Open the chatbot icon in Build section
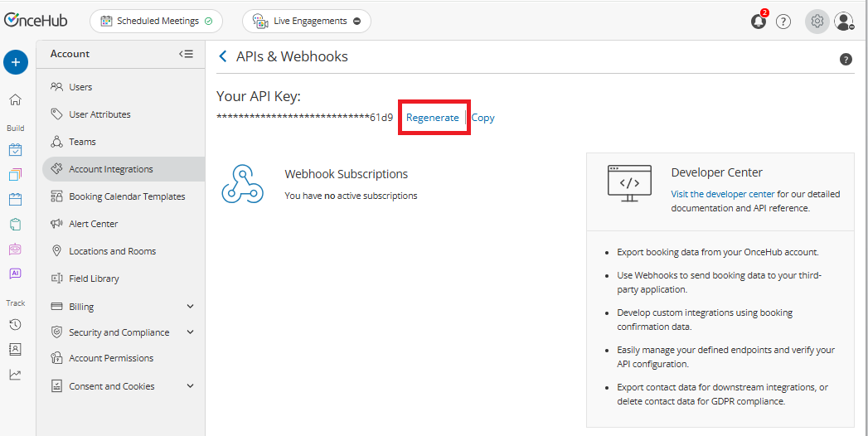Screen dimensions: 868x436 [16, 249]
